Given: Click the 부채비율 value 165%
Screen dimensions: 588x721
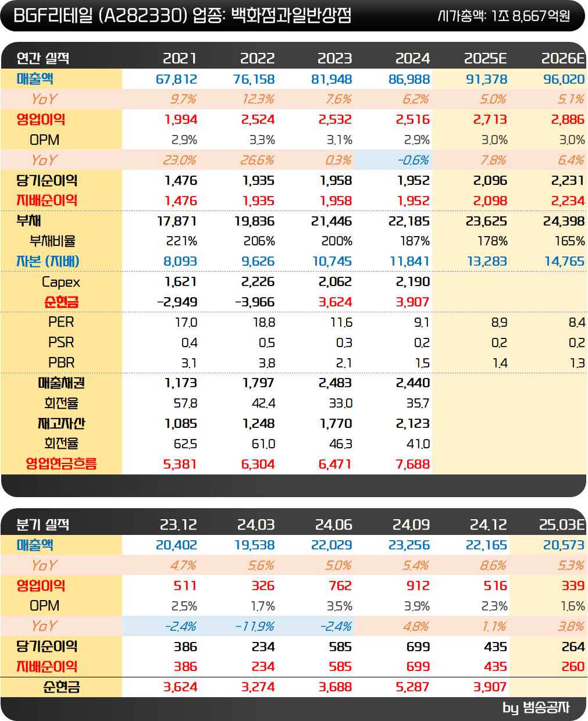Looking at the screenshot, I should (569, 241).
